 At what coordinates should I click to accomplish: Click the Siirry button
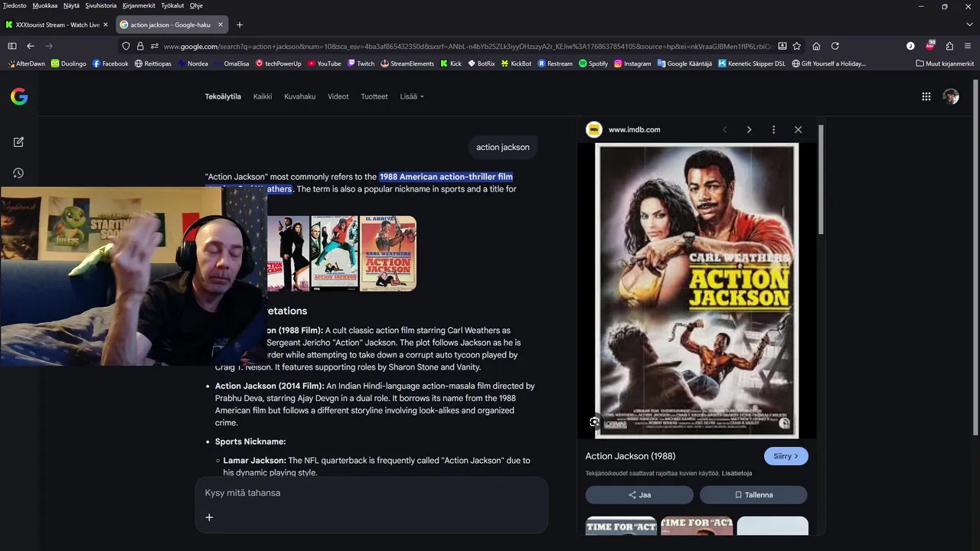(786, 456)
